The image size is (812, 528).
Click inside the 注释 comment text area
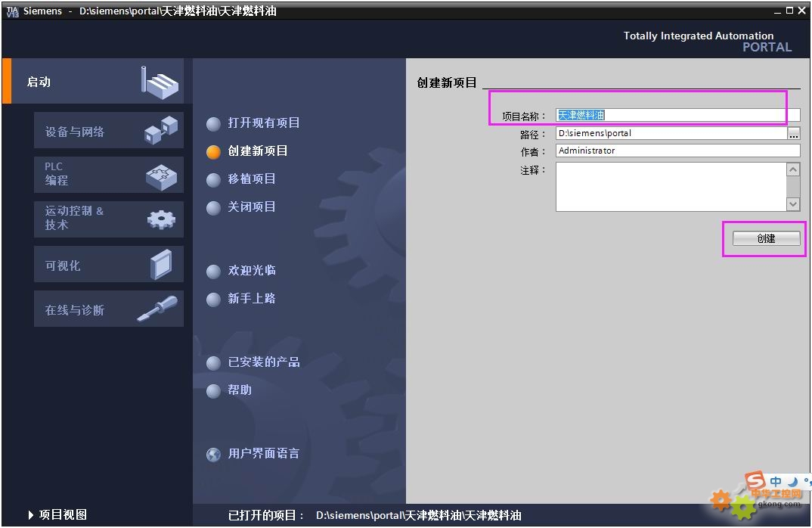(x=671, y=187)
